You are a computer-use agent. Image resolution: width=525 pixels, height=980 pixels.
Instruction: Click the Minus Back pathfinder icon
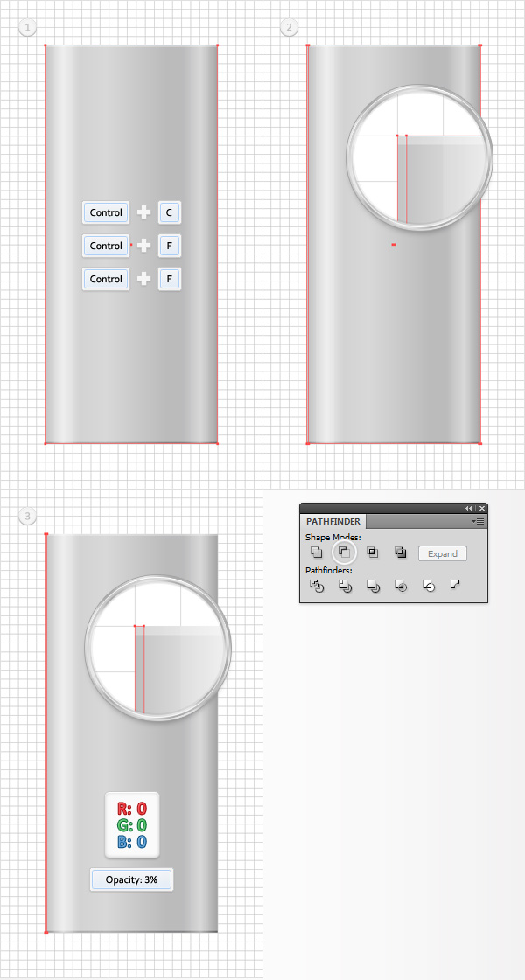tap(455, 585)
